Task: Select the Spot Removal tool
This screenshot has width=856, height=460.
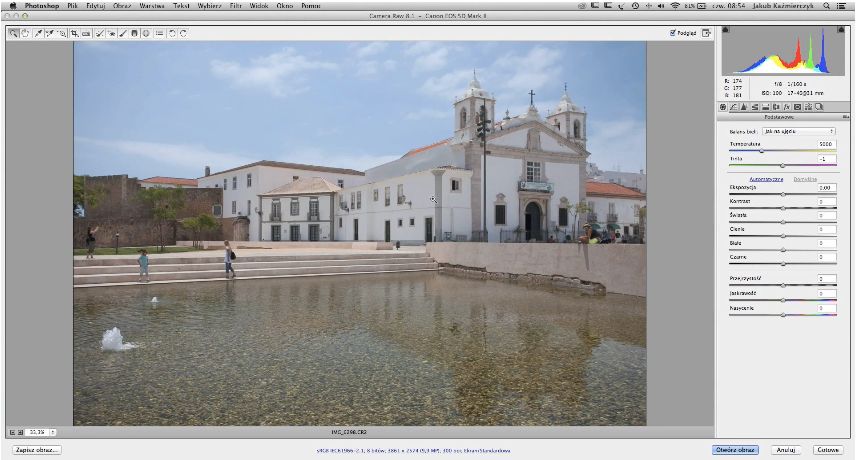Action: click(x=99, y=33)
